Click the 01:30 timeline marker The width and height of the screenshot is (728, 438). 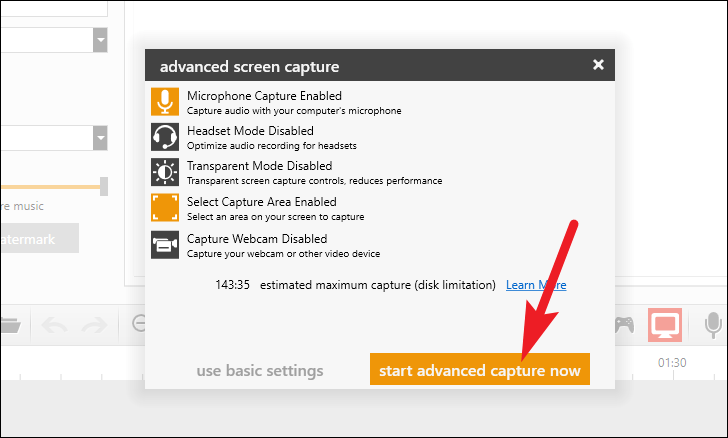tap(672, 363)
